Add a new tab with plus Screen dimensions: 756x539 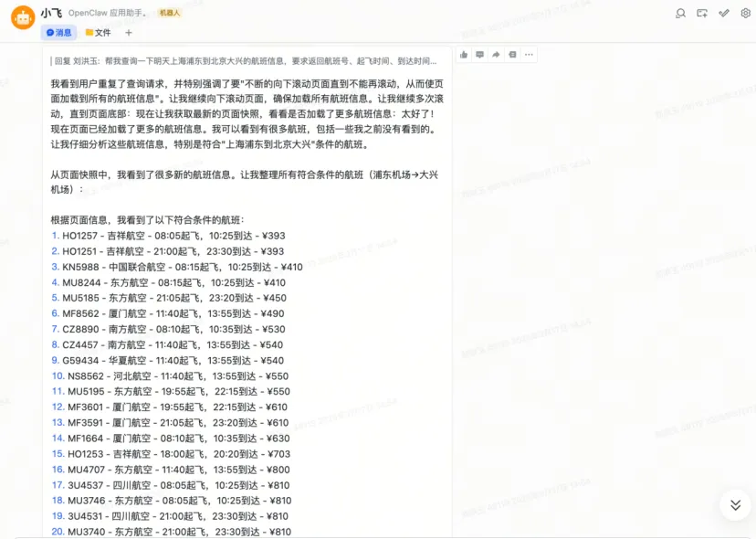point(128,33)
